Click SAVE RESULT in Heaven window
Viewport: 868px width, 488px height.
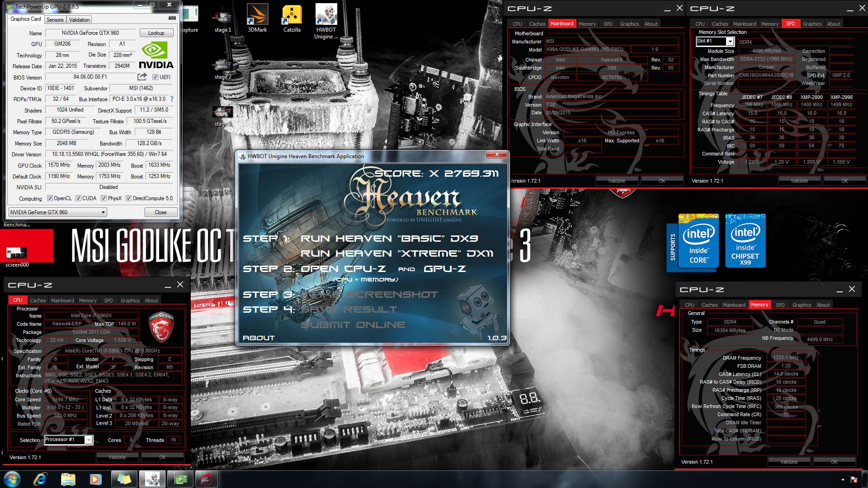tap(349, 310)
